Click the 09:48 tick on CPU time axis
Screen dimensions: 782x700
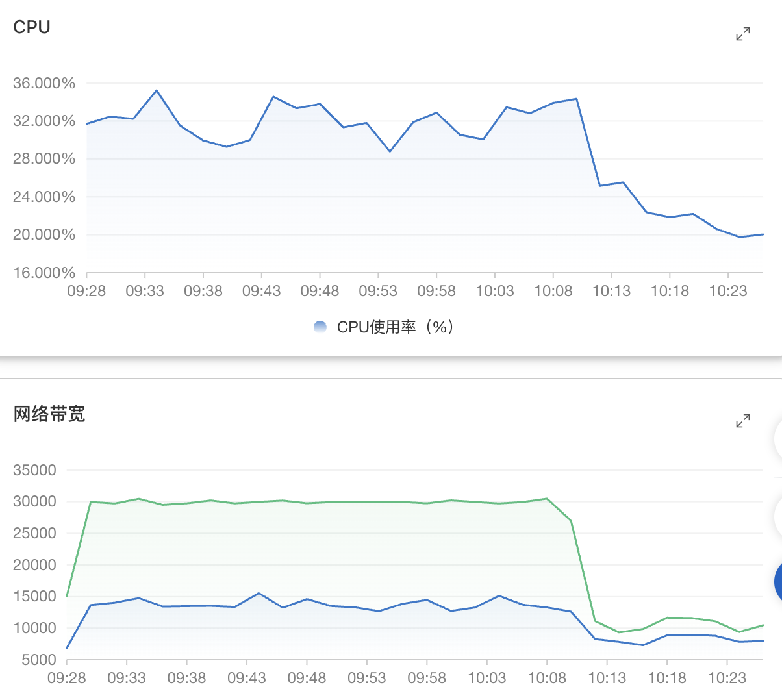pos(320,291)
